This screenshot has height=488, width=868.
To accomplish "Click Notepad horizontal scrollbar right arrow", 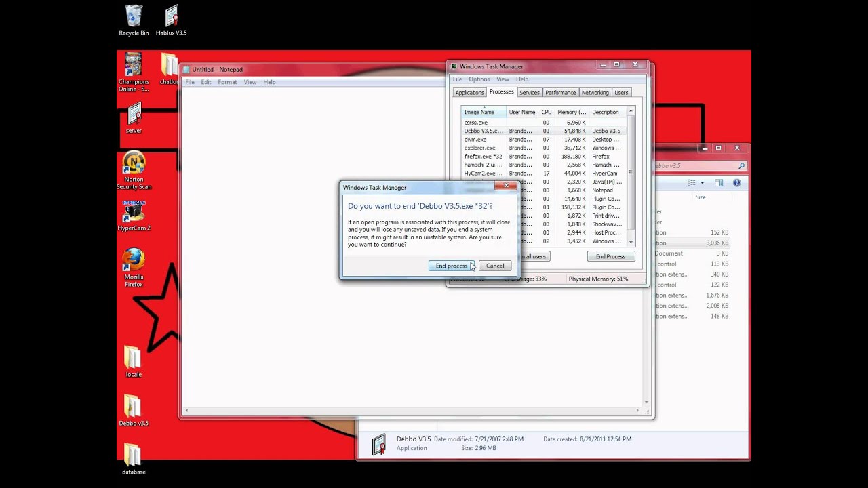I will [637, 410].
